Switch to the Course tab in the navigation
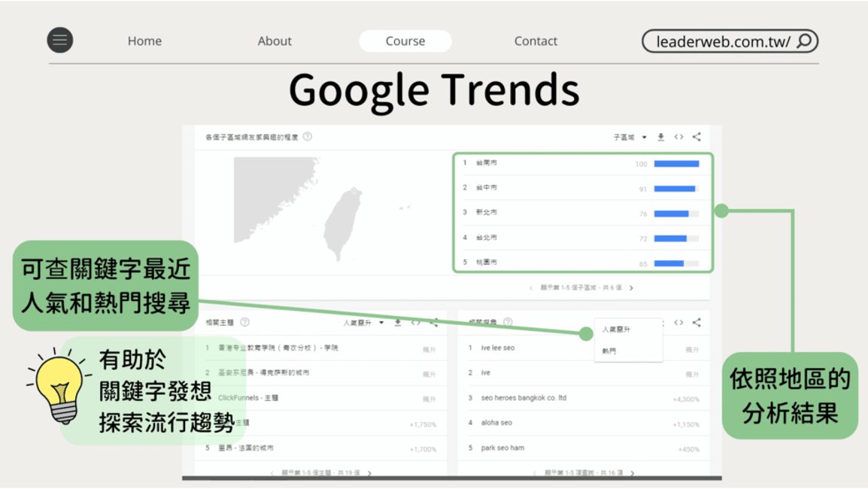Image resolution: width=868 pixels, height=489 pixels. 405,41
